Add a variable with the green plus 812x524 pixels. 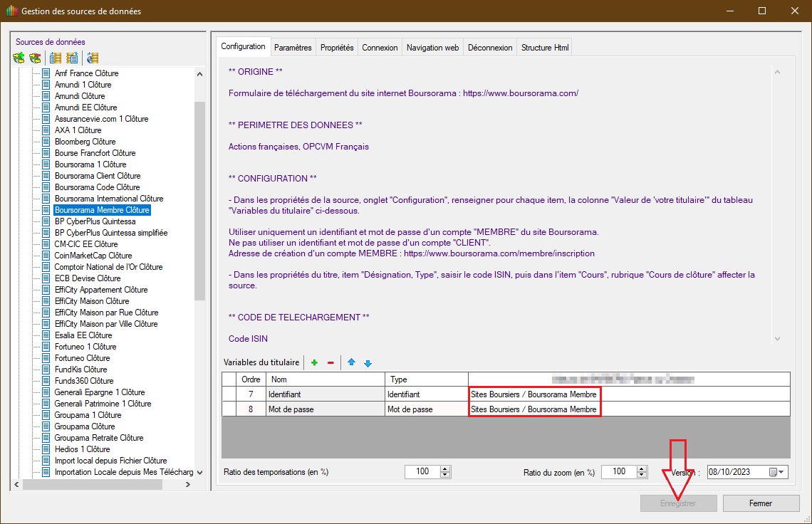[x=314, y=363]
